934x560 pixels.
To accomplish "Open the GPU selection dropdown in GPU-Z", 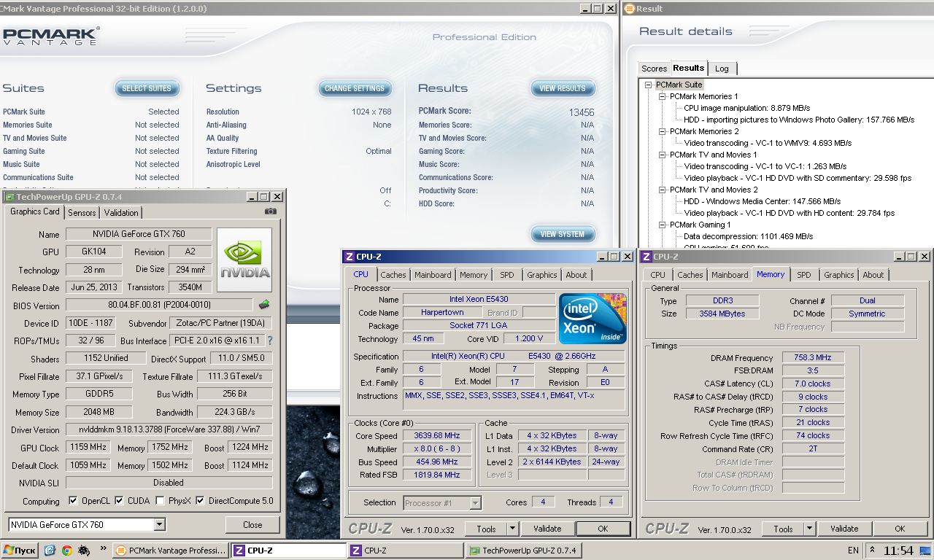I will (x=160, y=525).
